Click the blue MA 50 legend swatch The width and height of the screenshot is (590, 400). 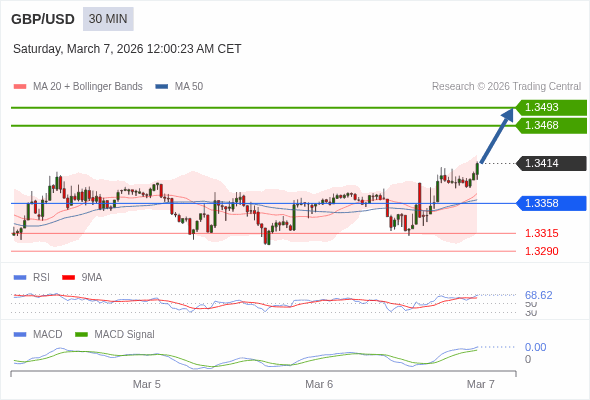pos(162,87)
